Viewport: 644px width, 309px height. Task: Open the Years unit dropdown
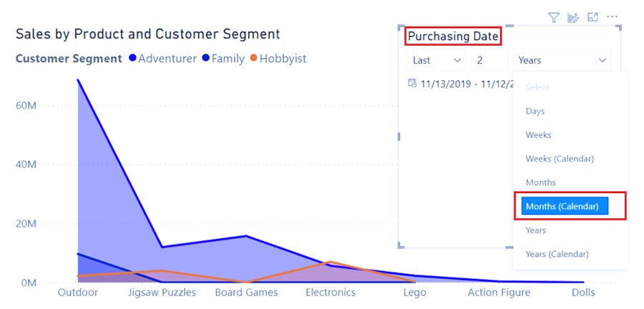pyautogui.click(x=562, y=60)
